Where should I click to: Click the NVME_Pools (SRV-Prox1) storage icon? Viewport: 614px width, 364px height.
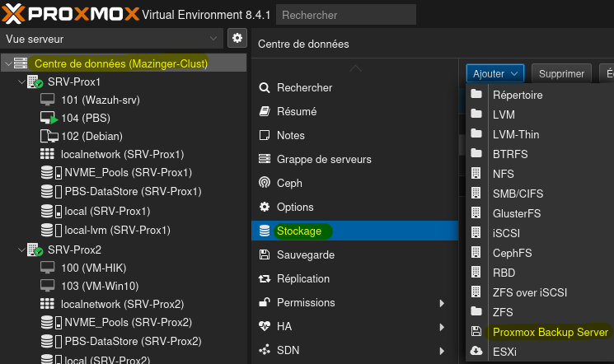(50, 172)
